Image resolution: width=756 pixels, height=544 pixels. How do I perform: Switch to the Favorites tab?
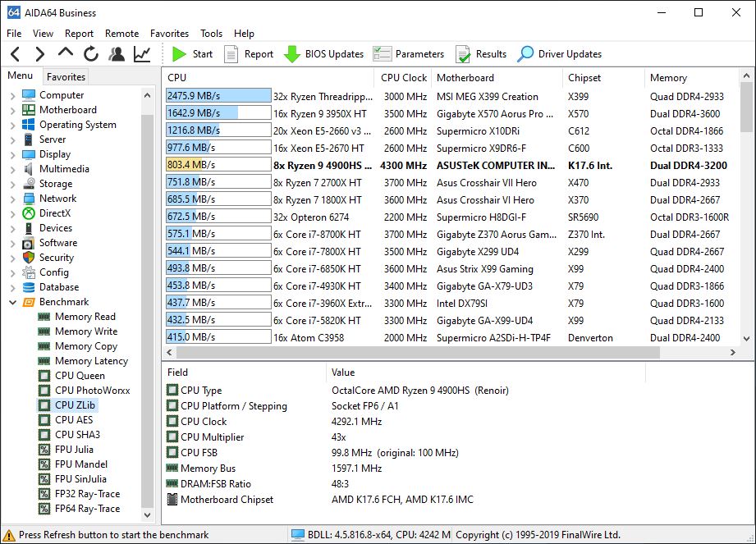[x=66, y=76]
